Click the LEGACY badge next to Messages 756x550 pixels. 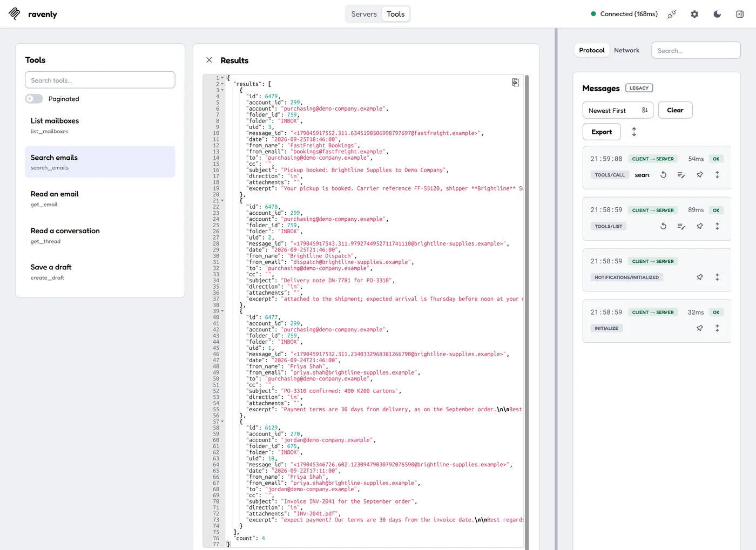[x=639, y=88]
